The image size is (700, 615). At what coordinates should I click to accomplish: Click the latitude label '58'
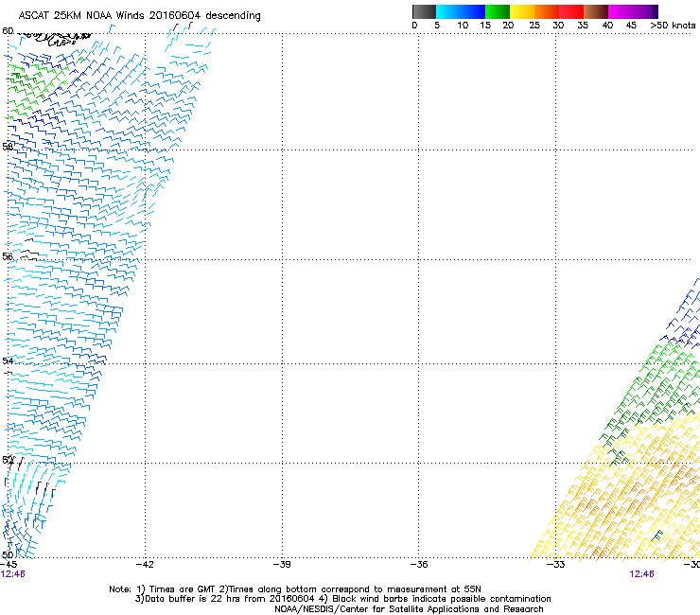(8, 147)
